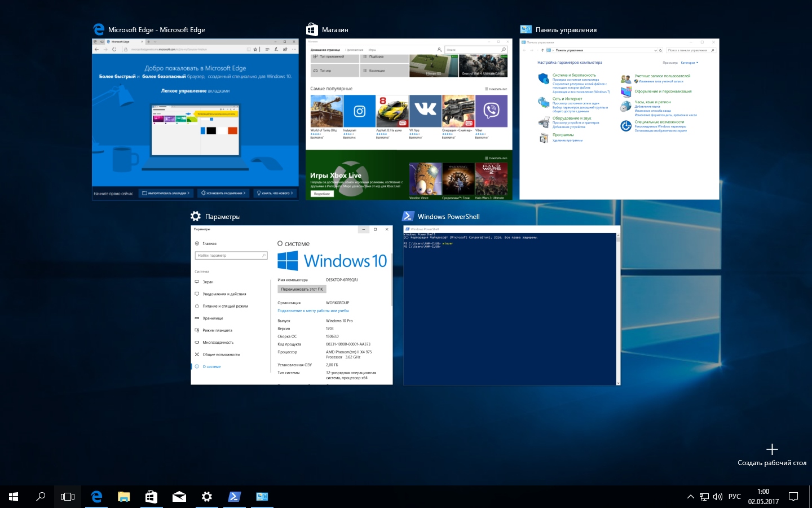Open the volume tray icon

click(718, 497)
